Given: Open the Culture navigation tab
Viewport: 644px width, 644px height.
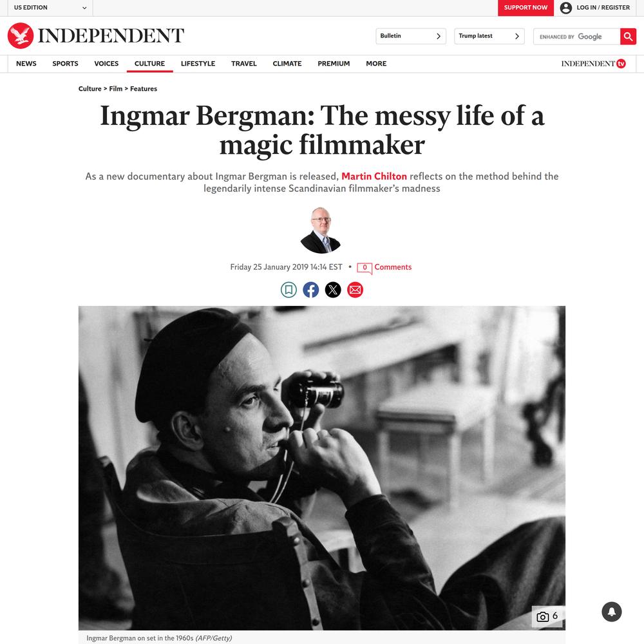Looking at the screenshot, I should (x=149, y=64).
